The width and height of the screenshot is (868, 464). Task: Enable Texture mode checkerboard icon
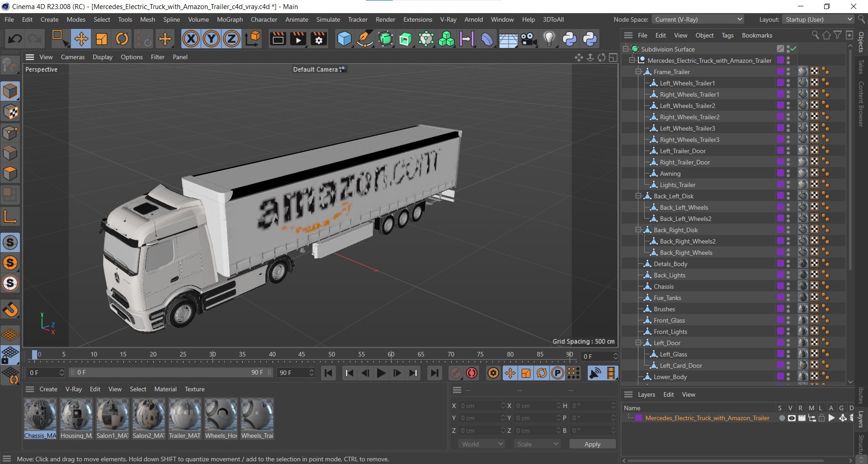tap(10, 112)
